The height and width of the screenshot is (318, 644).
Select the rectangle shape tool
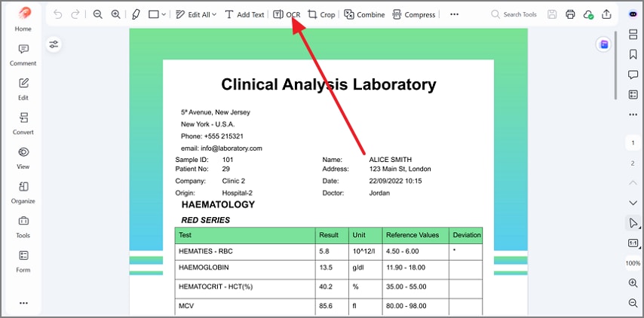154,14
